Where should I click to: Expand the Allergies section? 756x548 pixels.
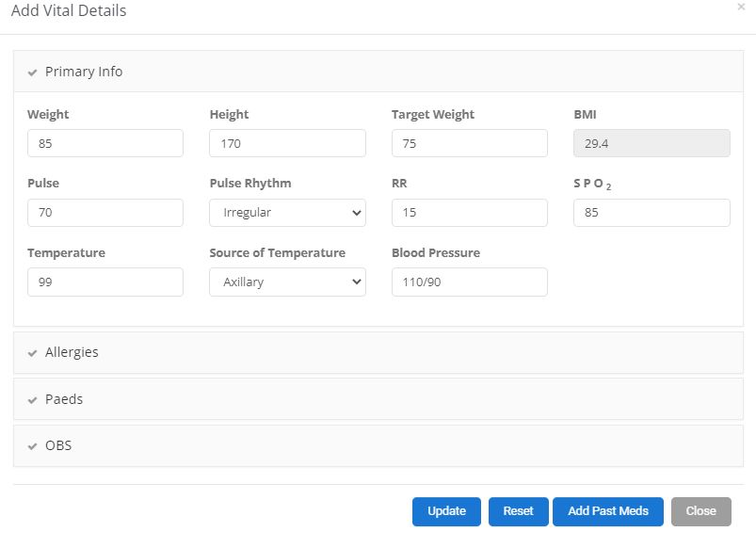pos(72,352)
